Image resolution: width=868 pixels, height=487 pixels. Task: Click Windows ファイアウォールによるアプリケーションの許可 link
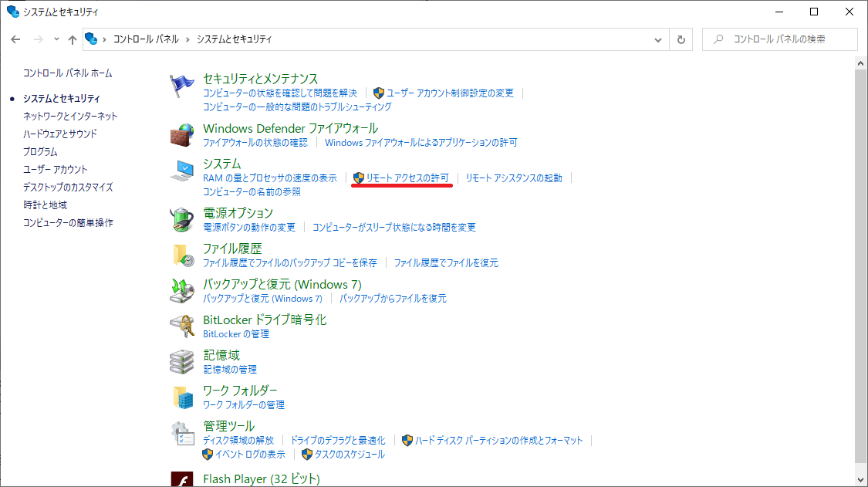tap(421, 142)
